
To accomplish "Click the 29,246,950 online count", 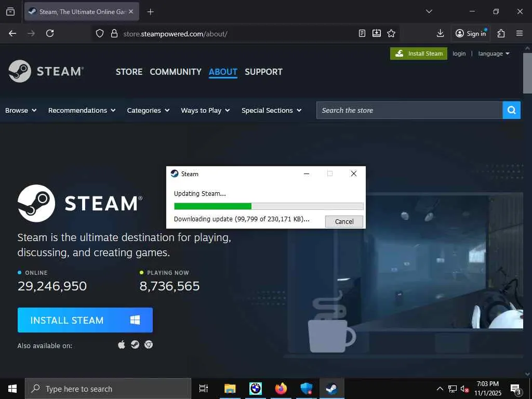I will [x=52, y=286].
